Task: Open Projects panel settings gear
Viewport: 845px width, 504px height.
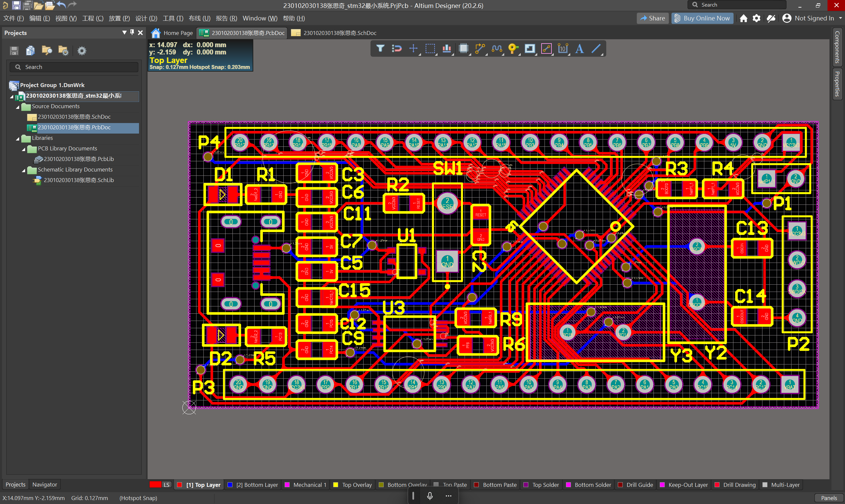Action: point(82,51)
